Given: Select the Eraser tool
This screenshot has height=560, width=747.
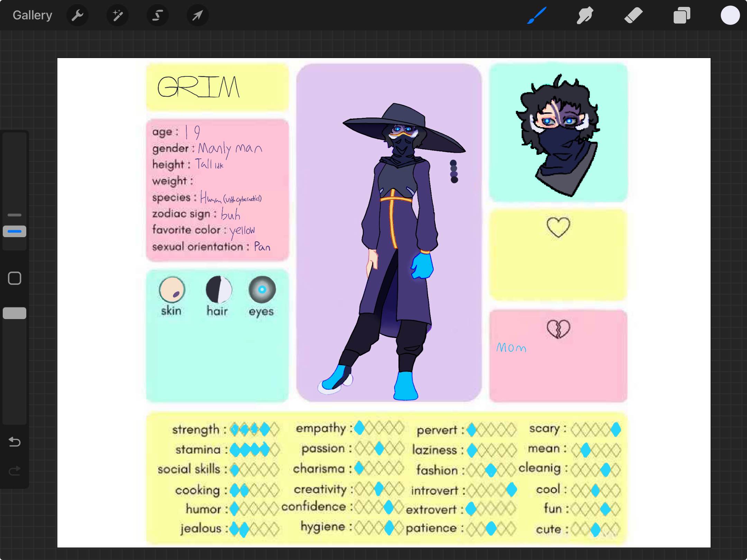Looking at the screenshot, I should (x=633, y=15).
